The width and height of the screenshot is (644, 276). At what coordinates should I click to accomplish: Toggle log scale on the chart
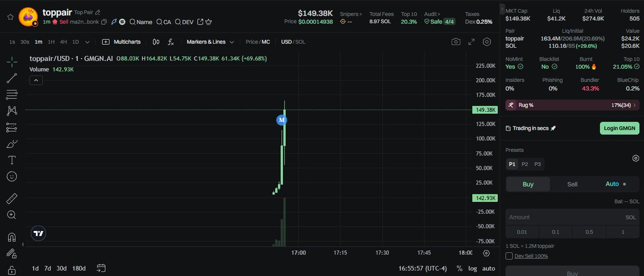coord(472,268)
